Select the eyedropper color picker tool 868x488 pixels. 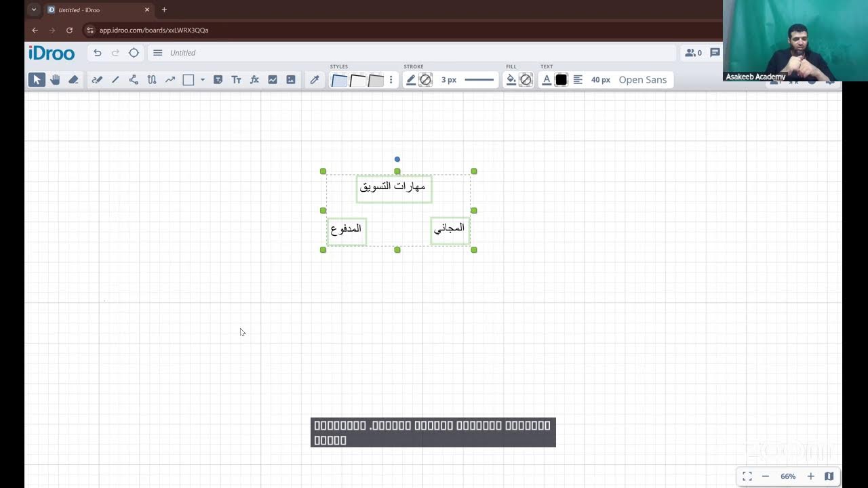(315, 79)
